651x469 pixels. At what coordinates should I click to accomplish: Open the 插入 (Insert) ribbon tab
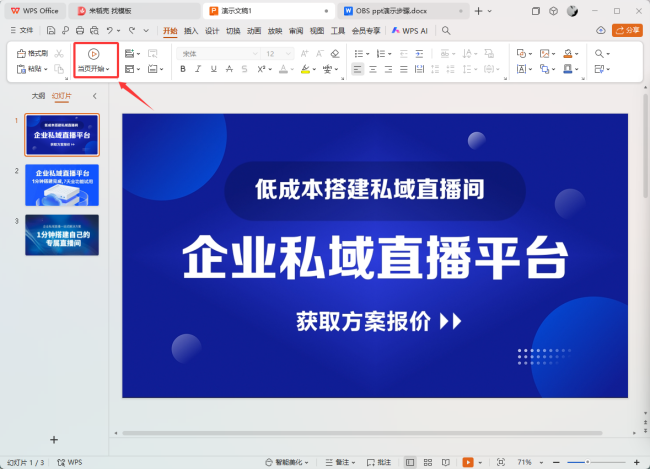click(x=191, y=31)
